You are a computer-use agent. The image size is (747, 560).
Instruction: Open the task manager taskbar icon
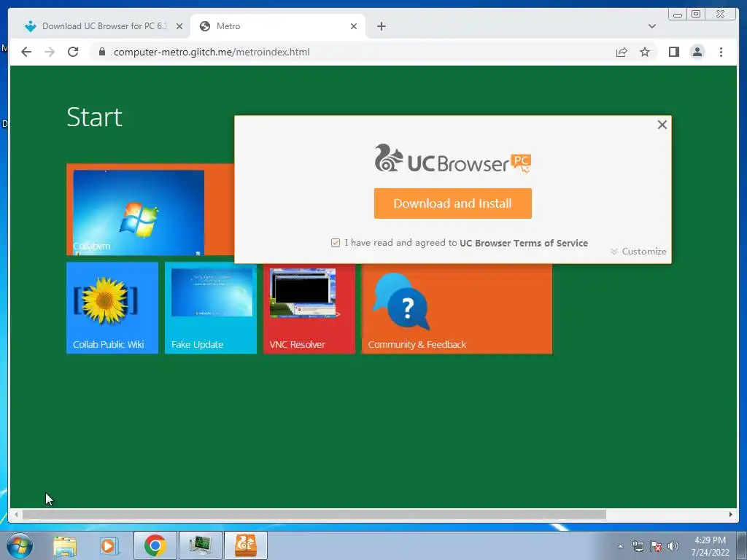pyautogui.click(x=200, y=545)
